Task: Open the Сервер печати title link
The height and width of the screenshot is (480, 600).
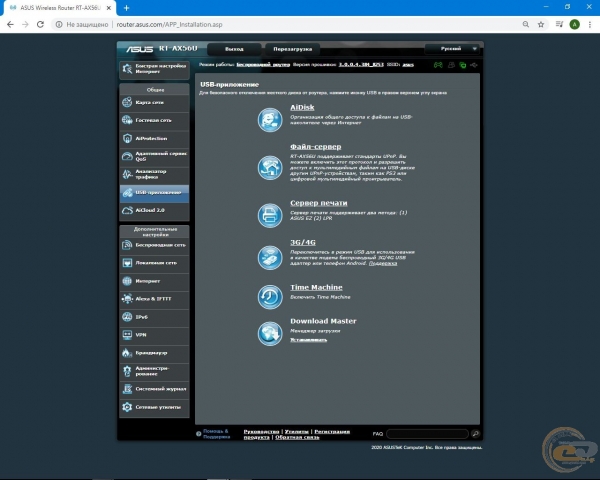Action: click(x=318, y=203)
